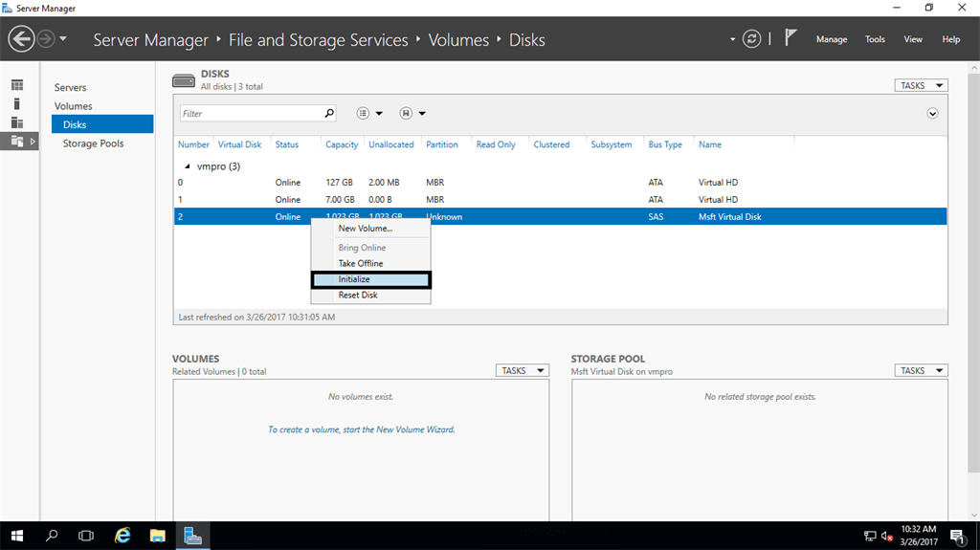Click Local Server icon in sidebar
This screenshot has height=550, width=980.
tap(17, 103)
